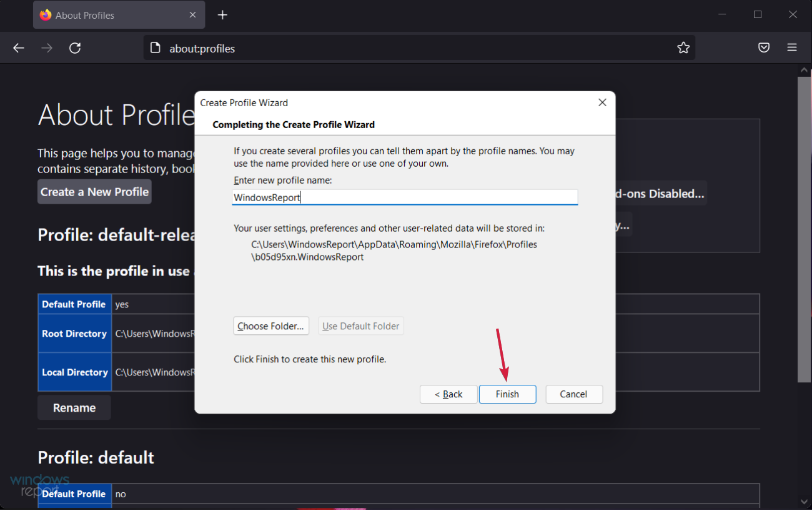Go back a step in the wizard
The image size is (812, 511).
tap(448, 394)
